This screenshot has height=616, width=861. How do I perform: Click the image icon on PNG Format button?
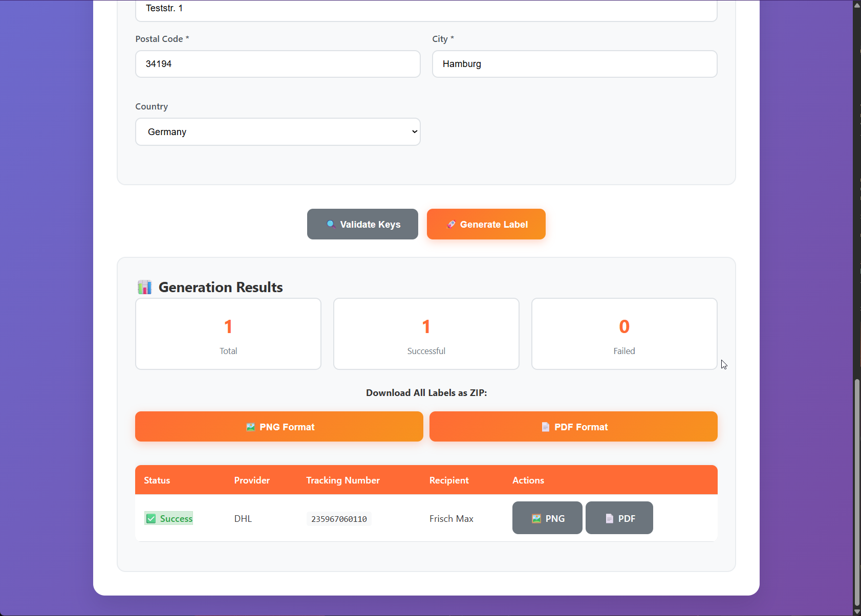(251, 426)
